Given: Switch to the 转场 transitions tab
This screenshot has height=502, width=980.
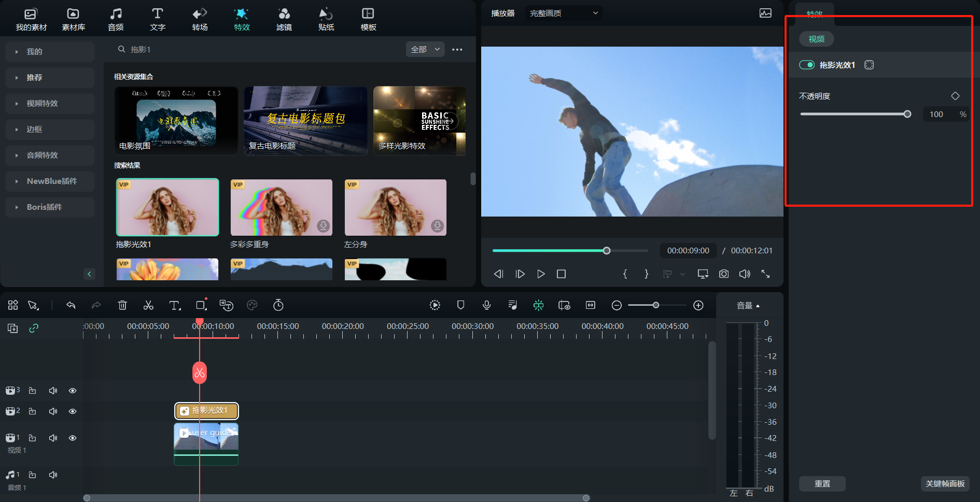Looking at the screenshot, I should point(200,19).
